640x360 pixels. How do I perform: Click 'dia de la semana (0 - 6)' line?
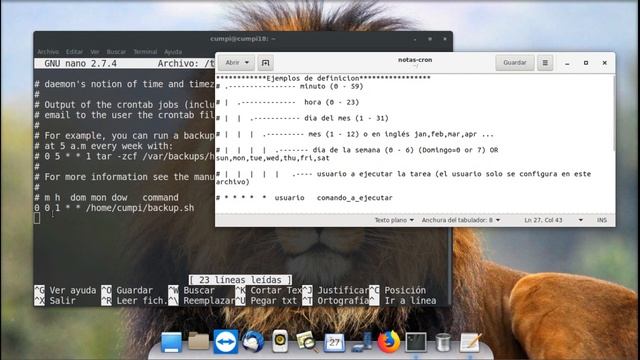[x=357, y=150]
